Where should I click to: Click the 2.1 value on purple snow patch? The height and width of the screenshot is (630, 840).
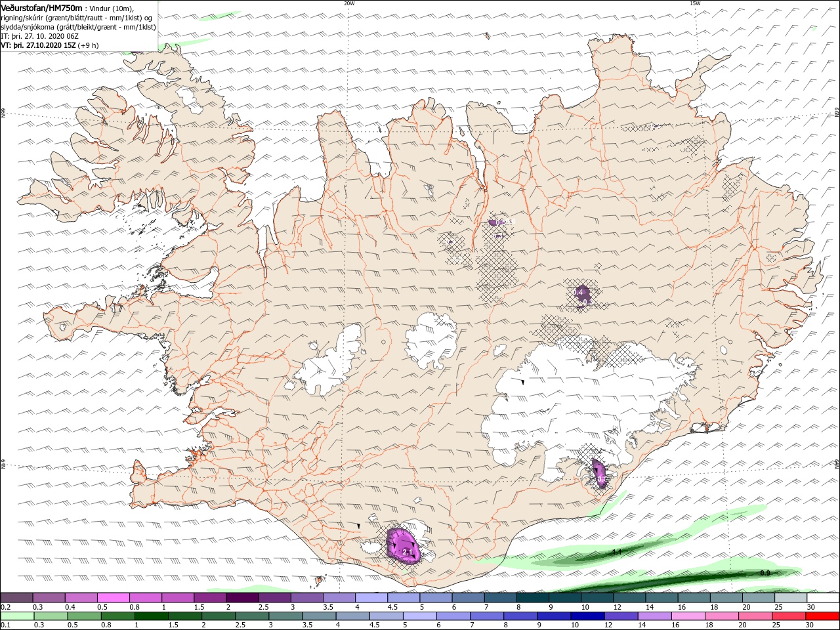coord(408,553)
